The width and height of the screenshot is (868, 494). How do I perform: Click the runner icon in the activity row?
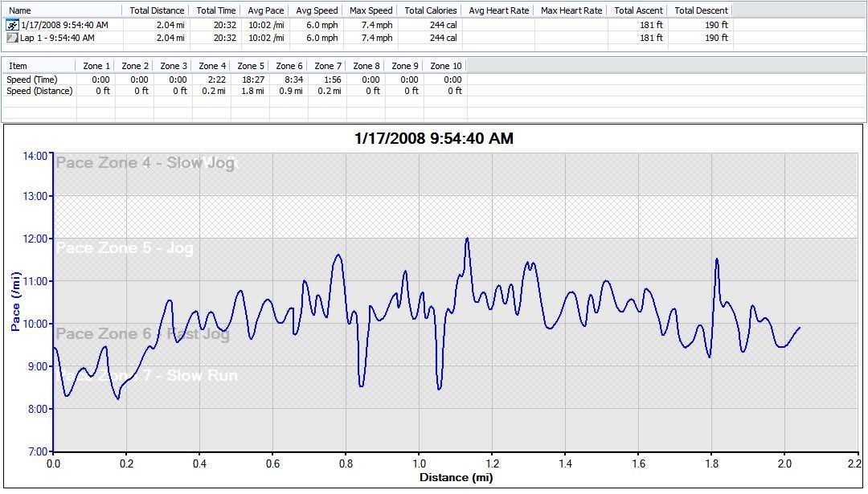click(x=11, y=25)
